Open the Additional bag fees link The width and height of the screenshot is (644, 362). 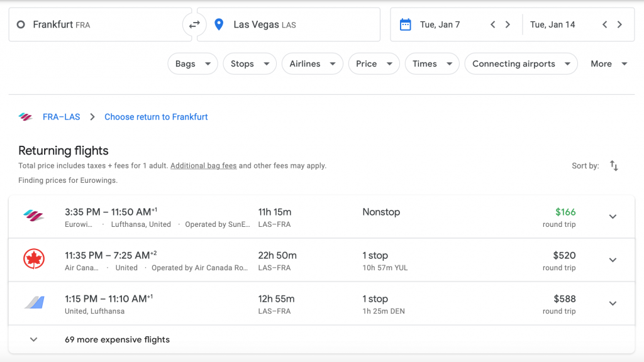[x=203, y=166]
